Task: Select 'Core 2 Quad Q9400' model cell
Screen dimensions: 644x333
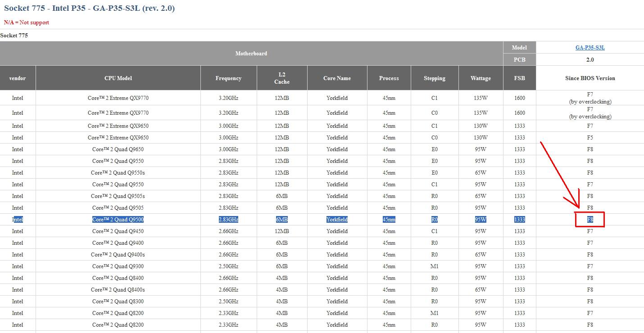Action: [x=118, y=243]
